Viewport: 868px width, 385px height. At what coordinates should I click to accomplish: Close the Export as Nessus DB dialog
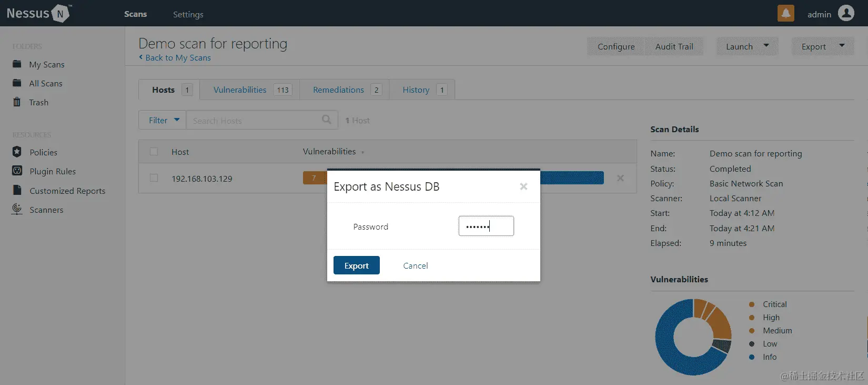pos(523,186)
